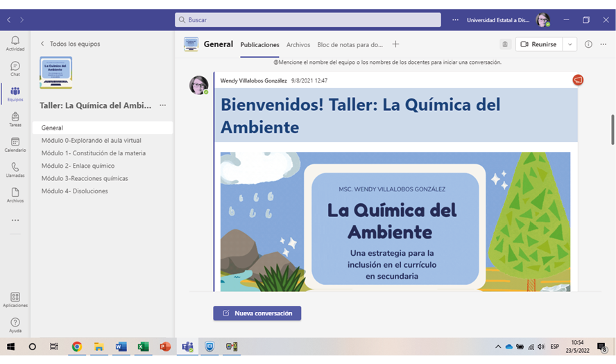Go to Tareas in the sidebar

pos(15,119)
